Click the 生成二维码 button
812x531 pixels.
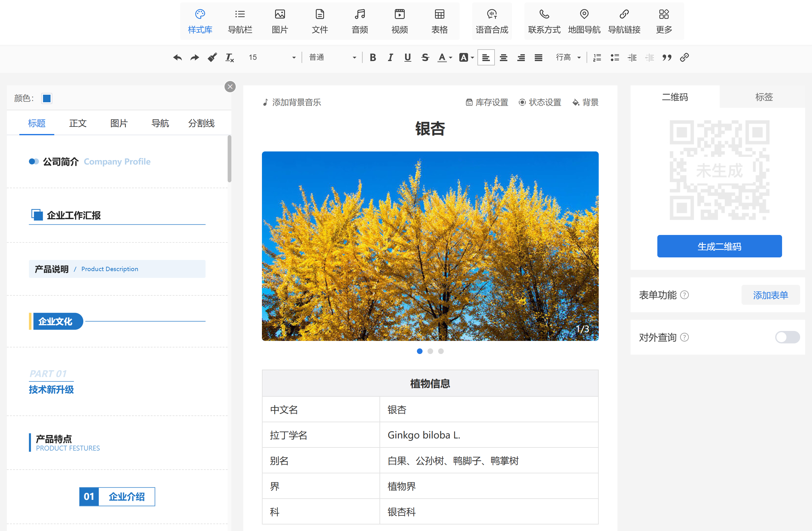(719, 246)
